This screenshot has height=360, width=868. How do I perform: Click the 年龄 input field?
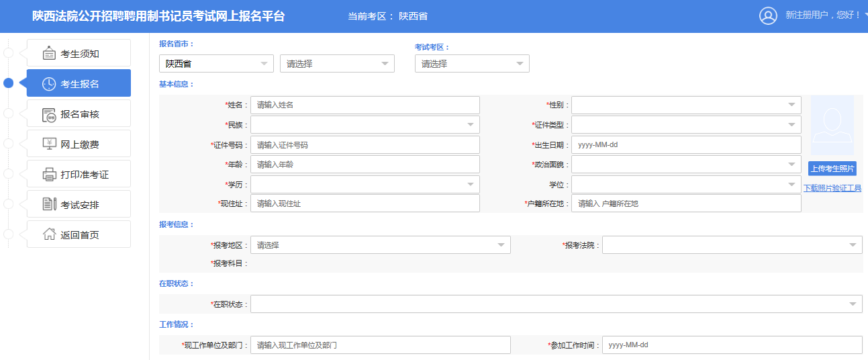[365, 165]
